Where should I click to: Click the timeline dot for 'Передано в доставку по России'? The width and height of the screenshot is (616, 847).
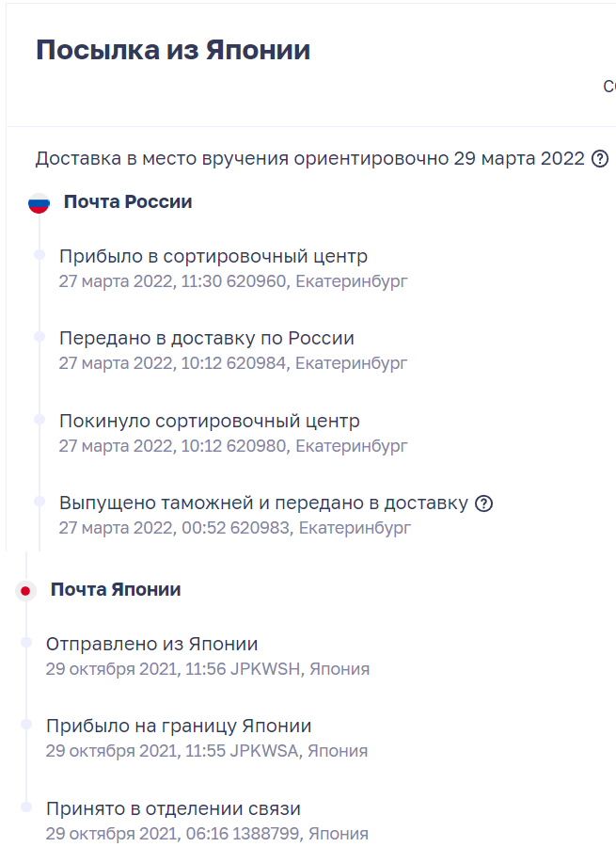[39, 337]
